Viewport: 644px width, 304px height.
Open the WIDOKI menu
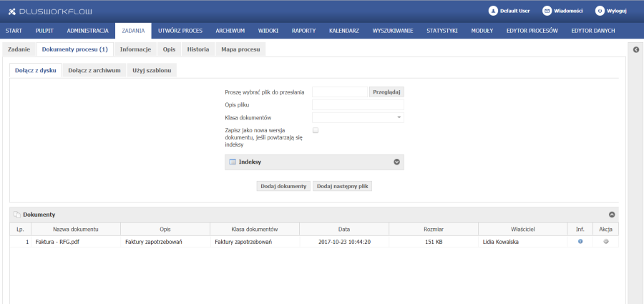(268, 31)
